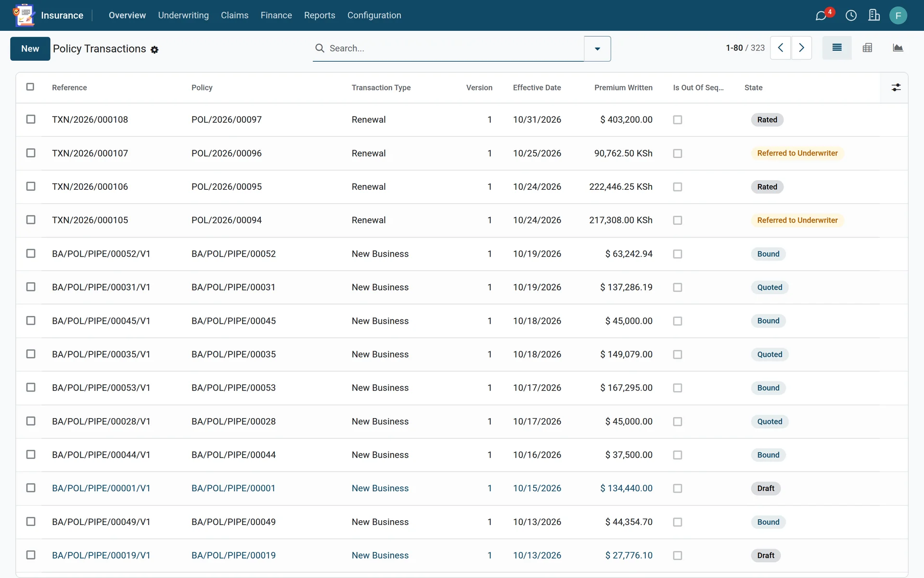This screenshot has width=924, height=578.
Task: Open the Reports menu
Action: (x=320, y=15)
